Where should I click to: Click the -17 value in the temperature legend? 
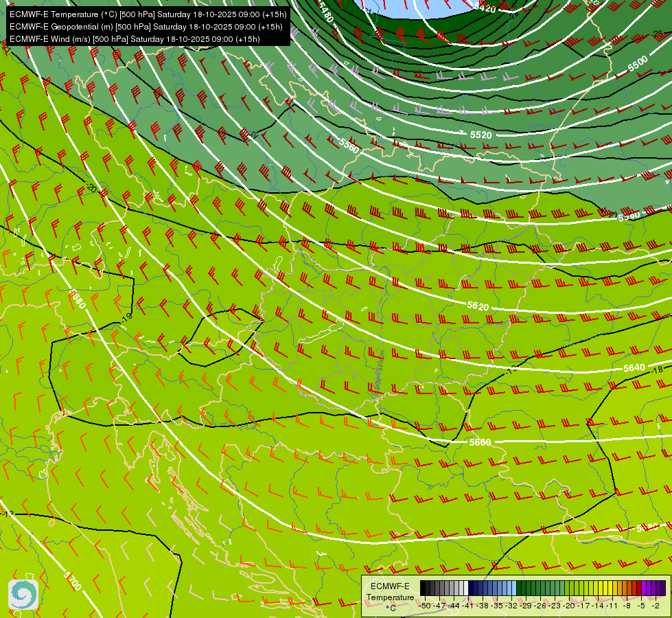pyautogui.click(x=583, y=606)
